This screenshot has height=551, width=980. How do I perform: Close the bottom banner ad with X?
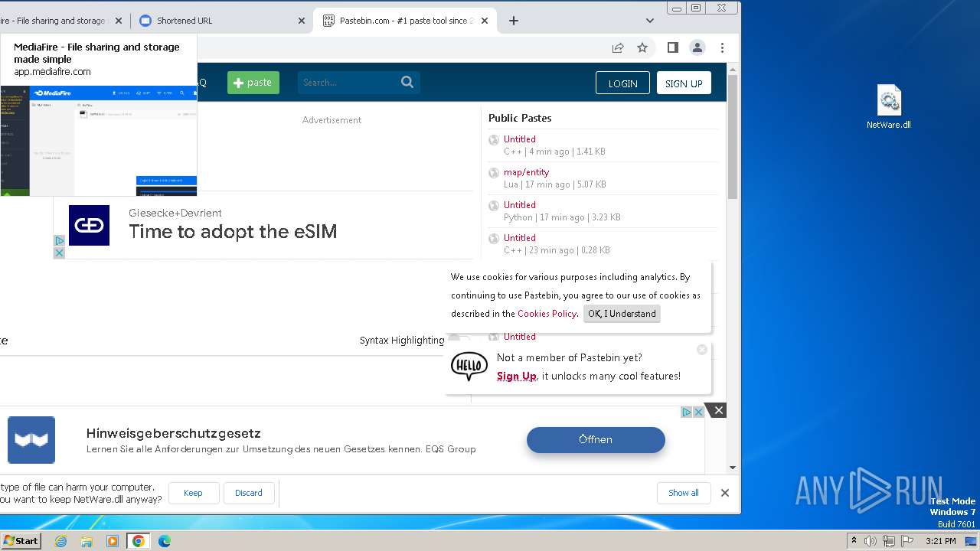tap(718, 411)
